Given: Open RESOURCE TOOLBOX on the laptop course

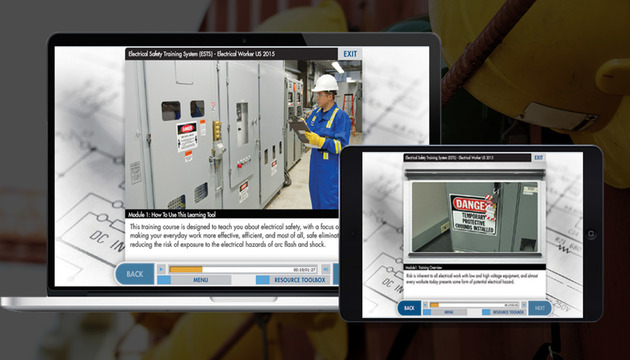Looking at the screenshot, I should (300, 280).
